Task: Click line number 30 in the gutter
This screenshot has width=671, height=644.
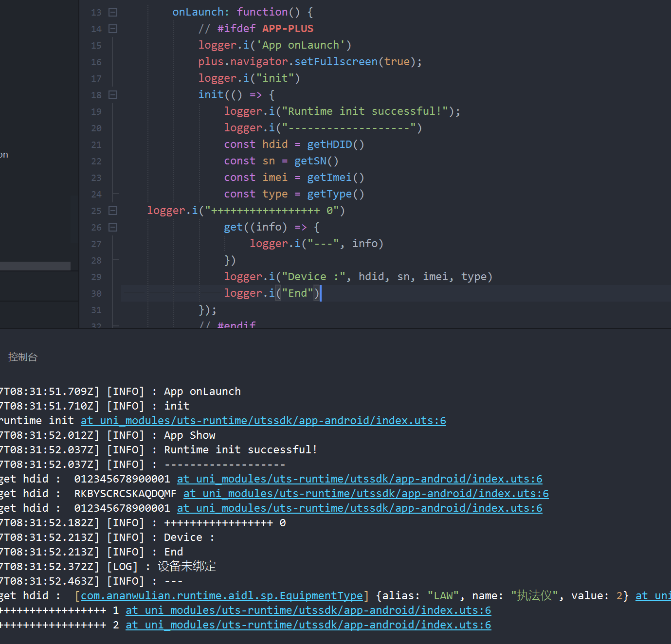Action: coord(96,293)
